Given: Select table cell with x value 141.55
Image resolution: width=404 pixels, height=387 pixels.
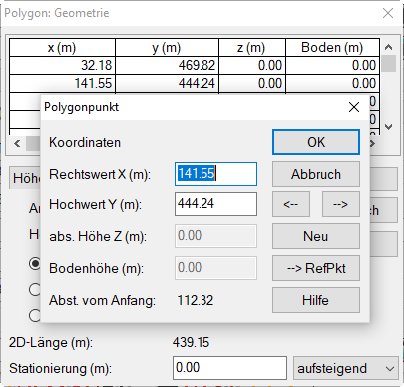Looking at the screenshot, I should tap(62, 83).
